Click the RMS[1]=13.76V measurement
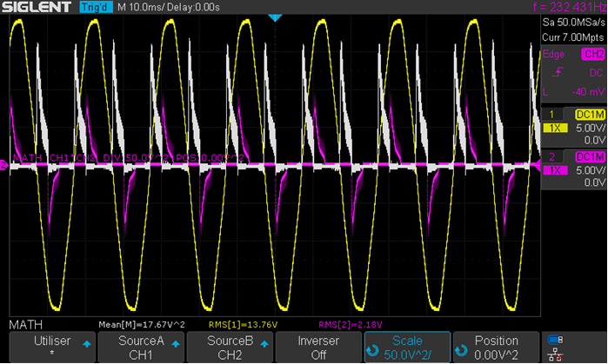This screenshot has width=608, height=364. [244, 325]
